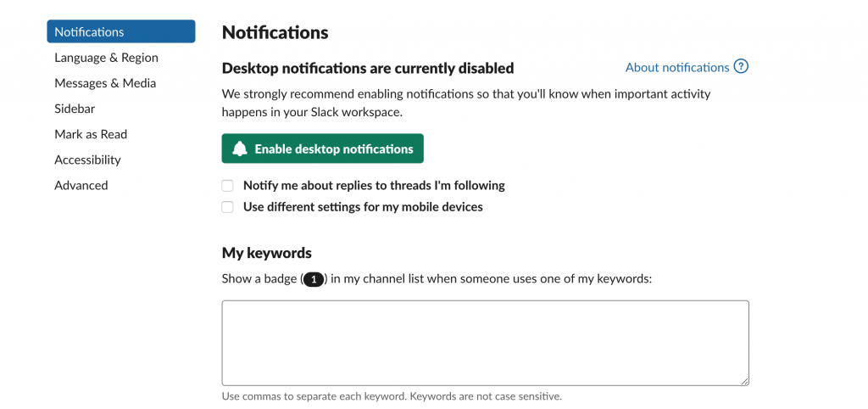
Task: Click the question mark help icon
Action: click(x=741, y=67)
